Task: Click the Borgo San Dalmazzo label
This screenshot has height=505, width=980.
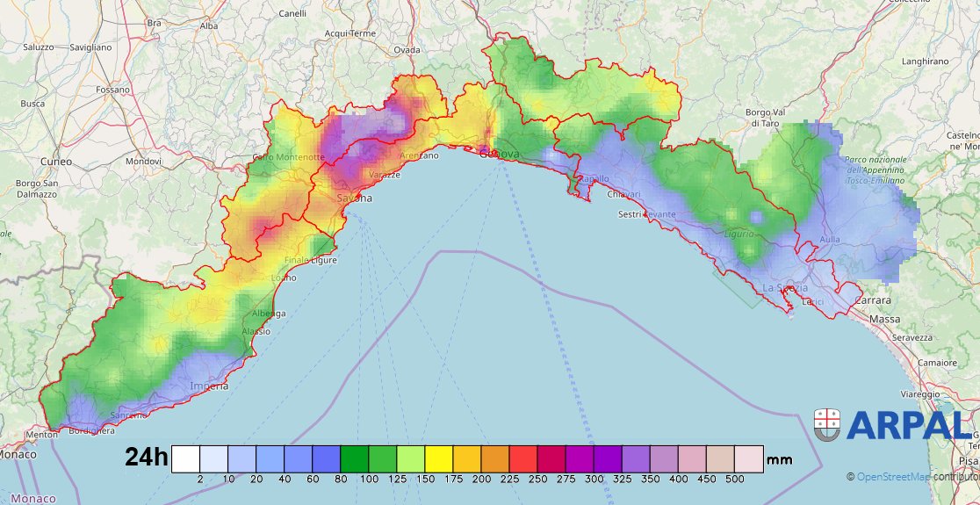Action: pos(36,189)
